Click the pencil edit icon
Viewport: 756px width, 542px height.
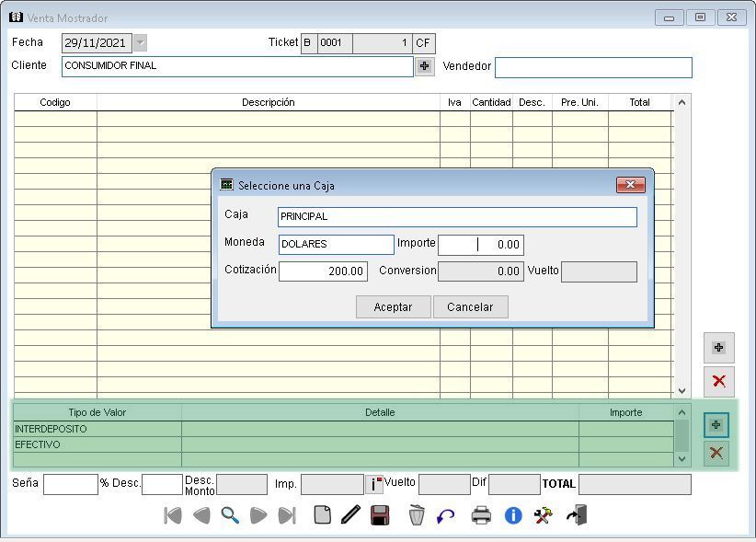click(x=350, y=515)
